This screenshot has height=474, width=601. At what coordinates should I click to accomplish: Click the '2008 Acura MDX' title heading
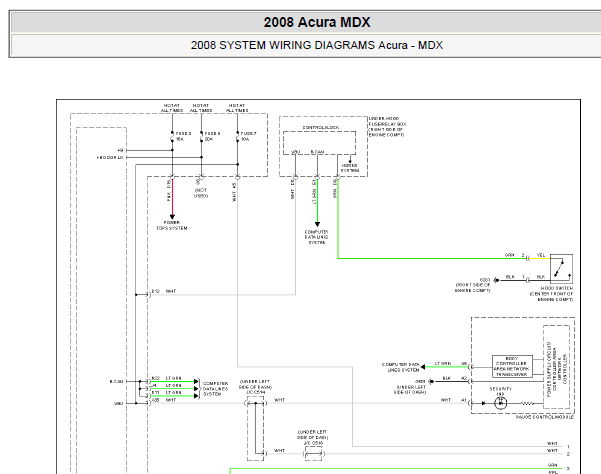click(317, 22)
